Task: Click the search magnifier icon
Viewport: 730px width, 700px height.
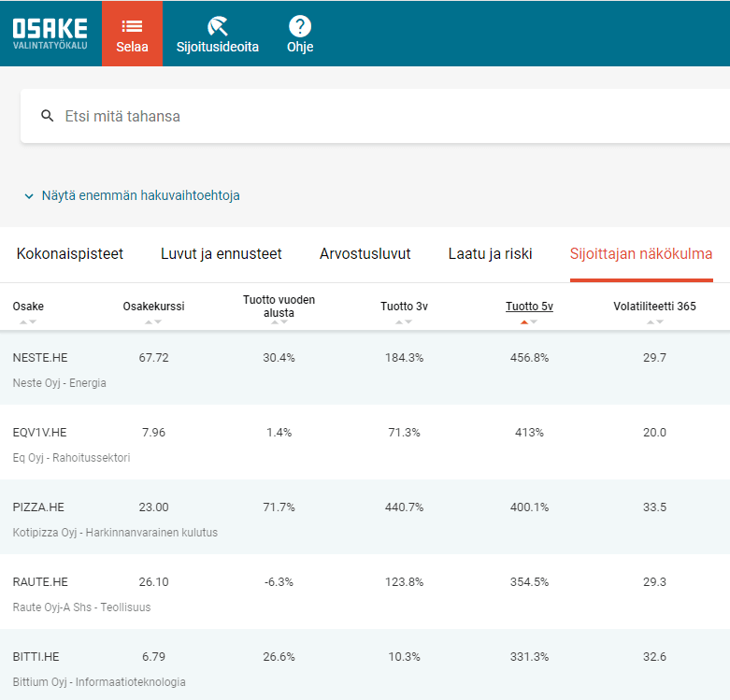Action: coord(47,116)
